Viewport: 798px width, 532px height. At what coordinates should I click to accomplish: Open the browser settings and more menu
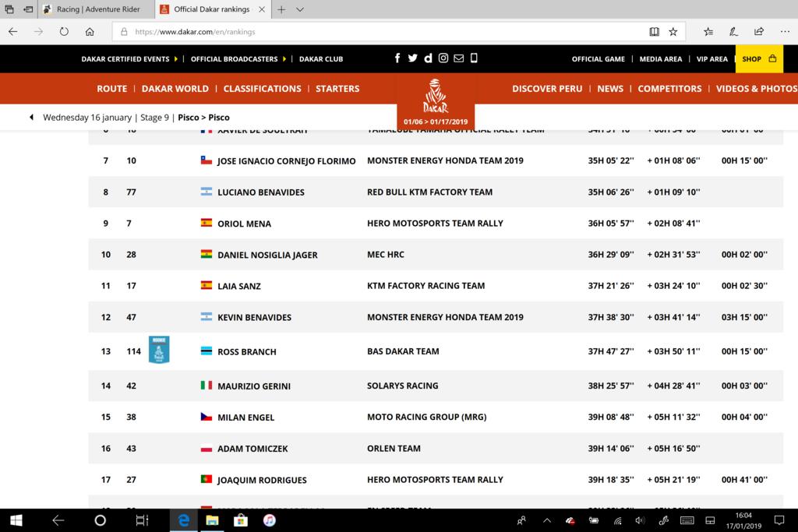[785, 31]
